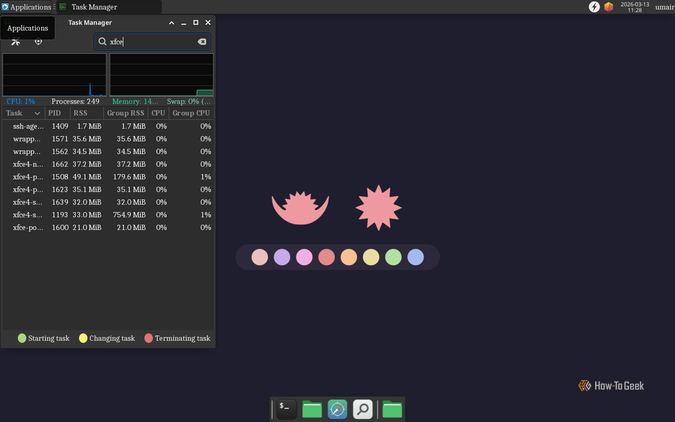The width and height of the screenshot is (675, 422).
Task: Select the xfce-po... process name
Action: 28,227
